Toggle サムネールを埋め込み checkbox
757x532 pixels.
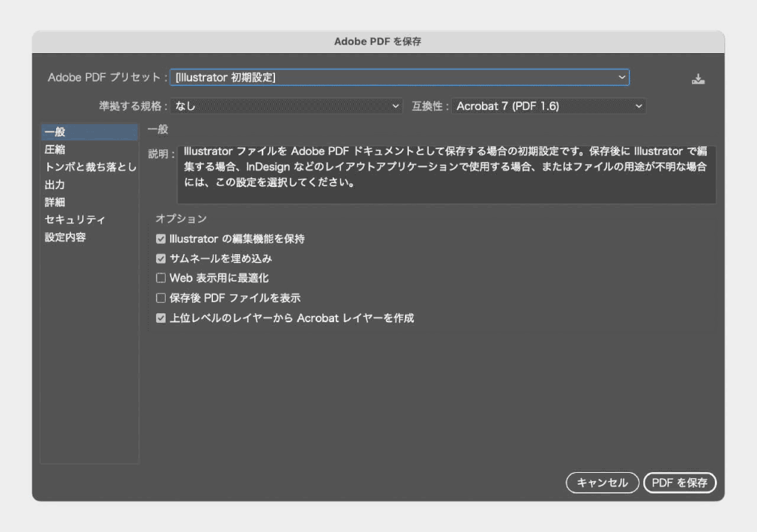click(160, 259)
